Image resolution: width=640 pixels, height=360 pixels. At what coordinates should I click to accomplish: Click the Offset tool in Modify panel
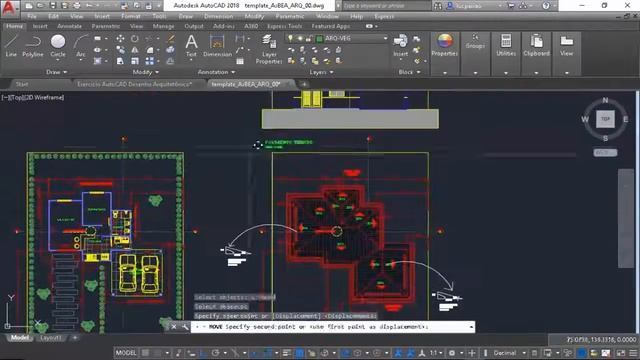[x=171, y=61]
